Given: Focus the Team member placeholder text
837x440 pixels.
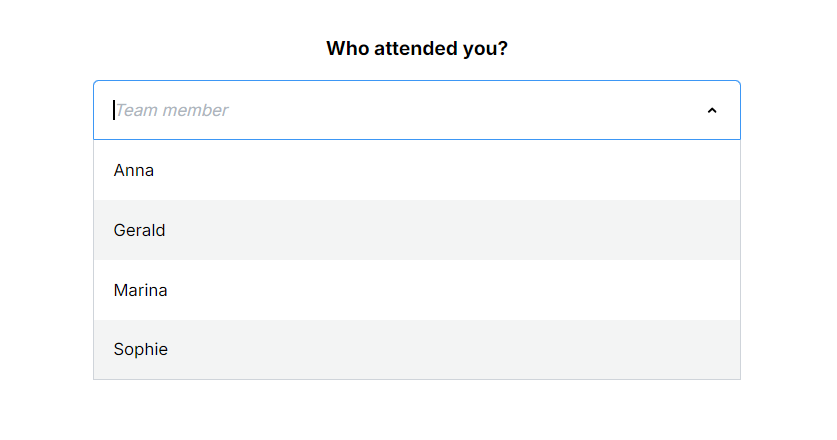Looking at the screenshot, I should [x=172, y=110].
